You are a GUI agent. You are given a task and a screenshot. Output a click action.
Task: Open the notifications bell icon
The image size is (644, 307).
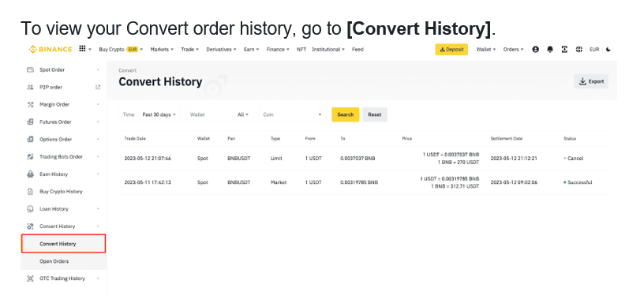point(550,49)
